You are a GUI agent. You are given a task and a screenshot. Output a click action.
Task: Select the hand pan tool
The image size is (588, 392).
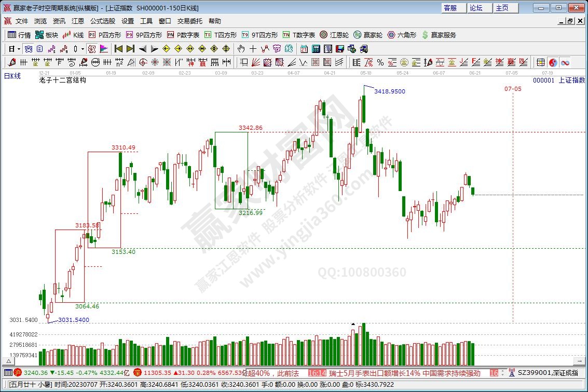pyautogui.click(x=241, y=49)
